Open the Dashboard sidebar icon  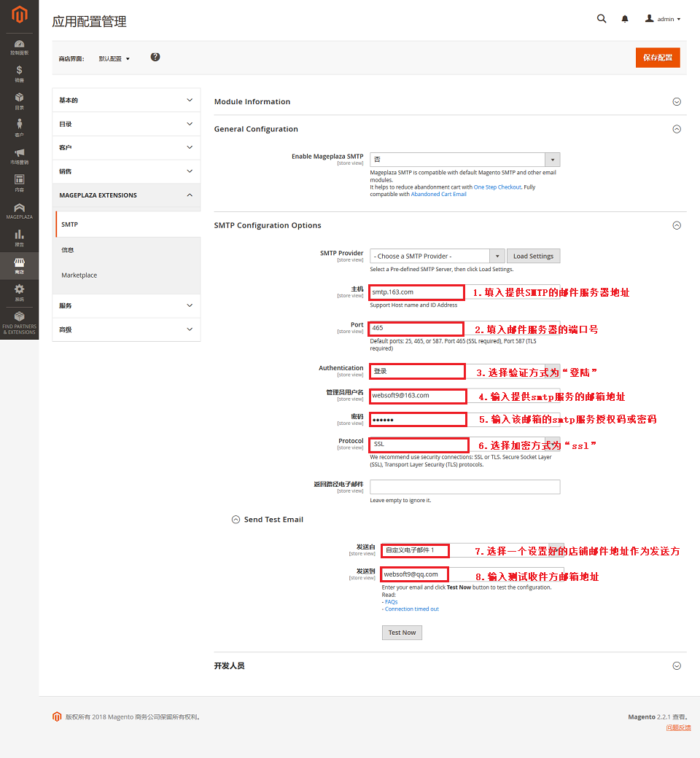pos(20,47)
